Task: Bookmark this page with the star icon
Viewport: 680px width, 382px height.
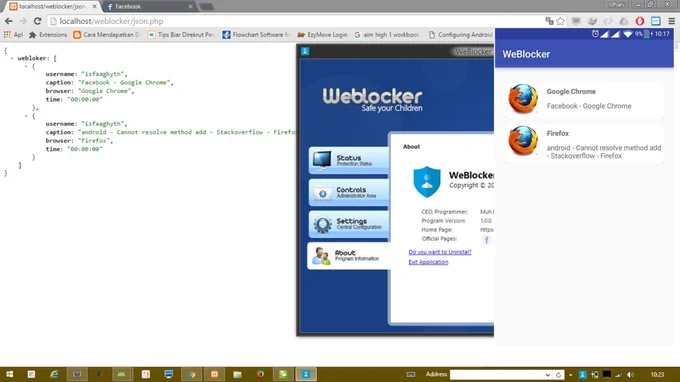Action: pyautogui.click(x=561, y=21)
